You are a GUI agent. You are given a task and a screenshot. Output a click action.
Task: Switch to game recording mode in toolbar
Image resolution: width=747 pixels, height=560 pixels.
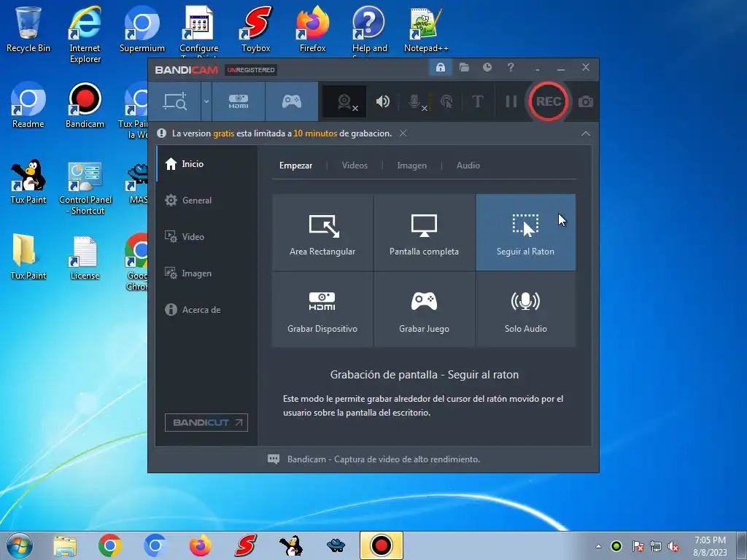coord(292,101)
